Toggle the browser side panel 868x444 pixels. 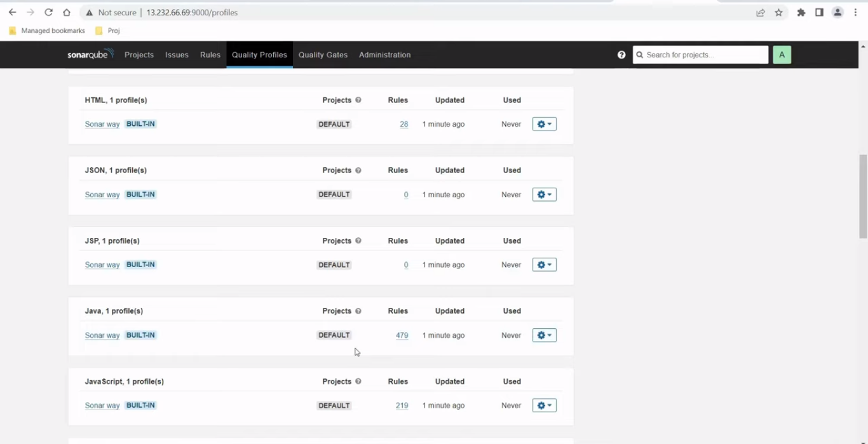pyautogui.click(x=819, y=13)
